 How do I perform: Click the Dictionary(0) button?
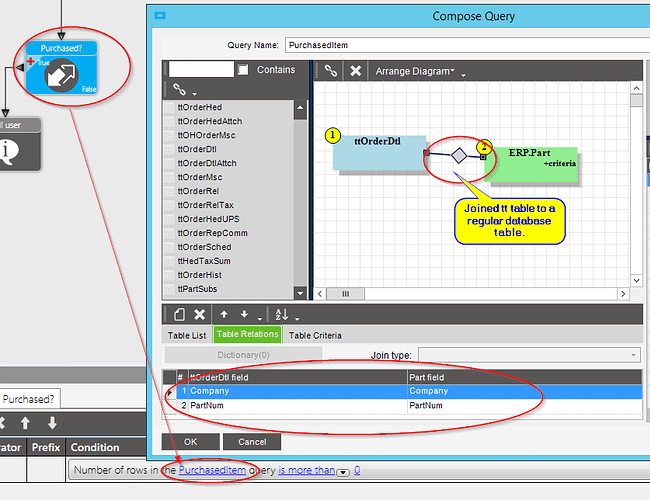[x=243, y=355]
